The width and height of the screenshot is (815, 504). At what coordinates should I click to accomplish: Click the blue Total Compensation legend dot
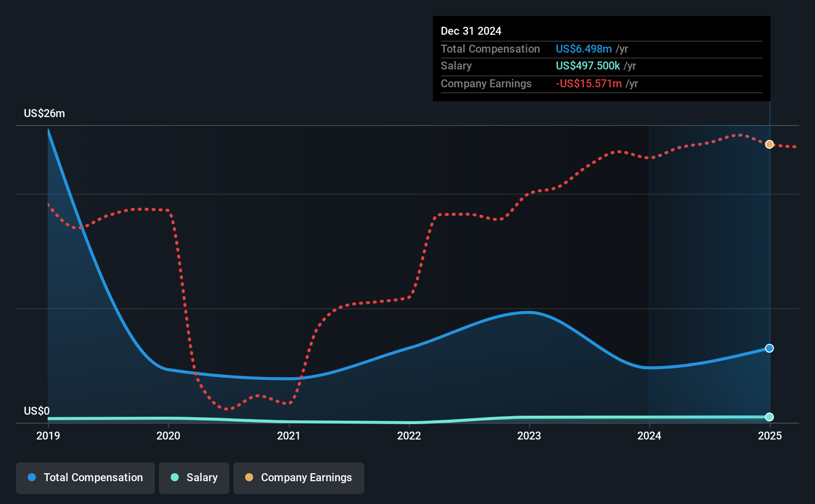coord(32,477)
